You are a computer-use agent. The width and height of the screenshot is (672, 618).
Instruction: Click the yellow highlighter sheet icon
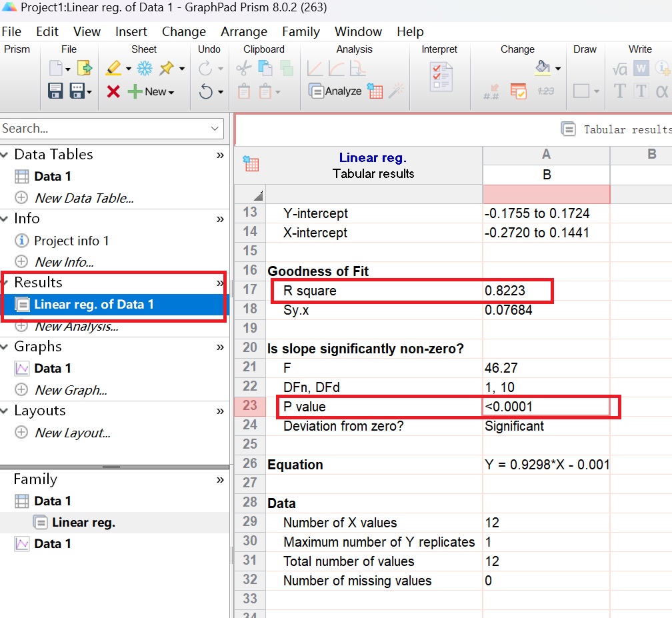(x=113, y=69)
